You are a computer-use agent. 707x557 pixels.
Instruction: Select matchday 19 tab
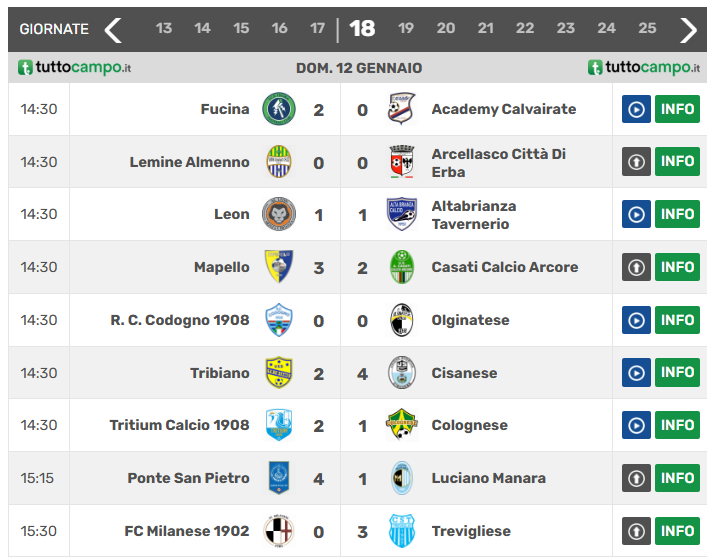coord(406,29)
